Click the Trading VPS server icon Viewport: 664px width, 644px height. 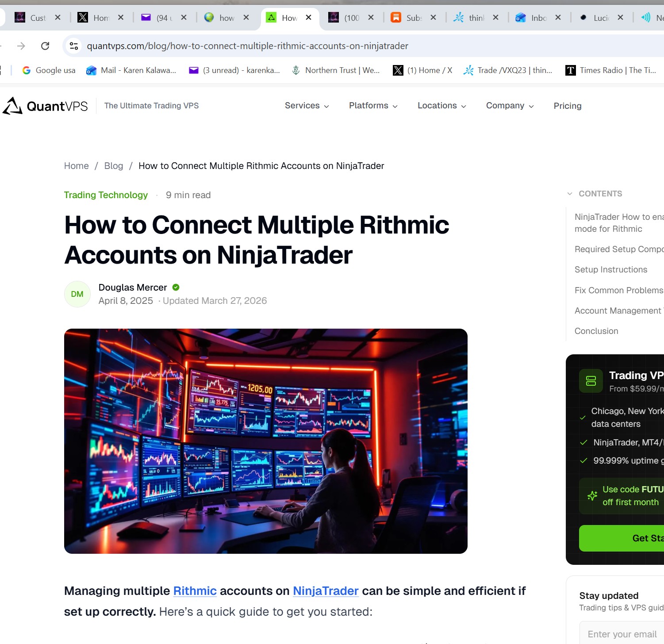pyautogui.click(x=591, y=381)
